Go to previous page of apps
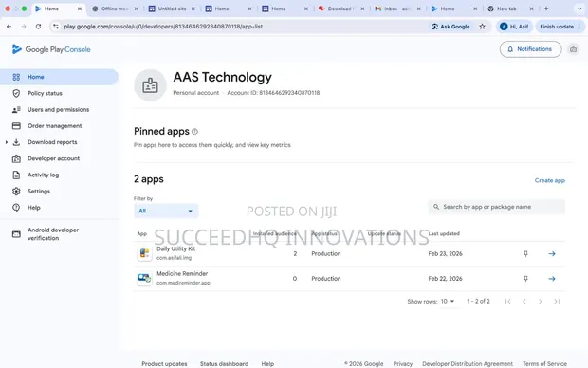Viewport: 588px width, 368px height. pos(524,302)
